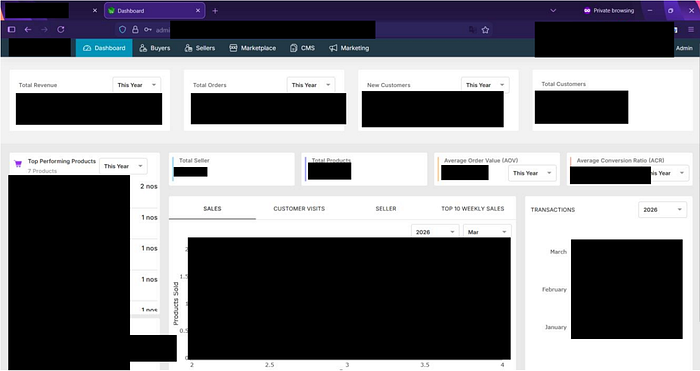Click Average Conversion Ratio (ACR) label
The width and height of the screenshot is (700, 371).
(620, 160)
